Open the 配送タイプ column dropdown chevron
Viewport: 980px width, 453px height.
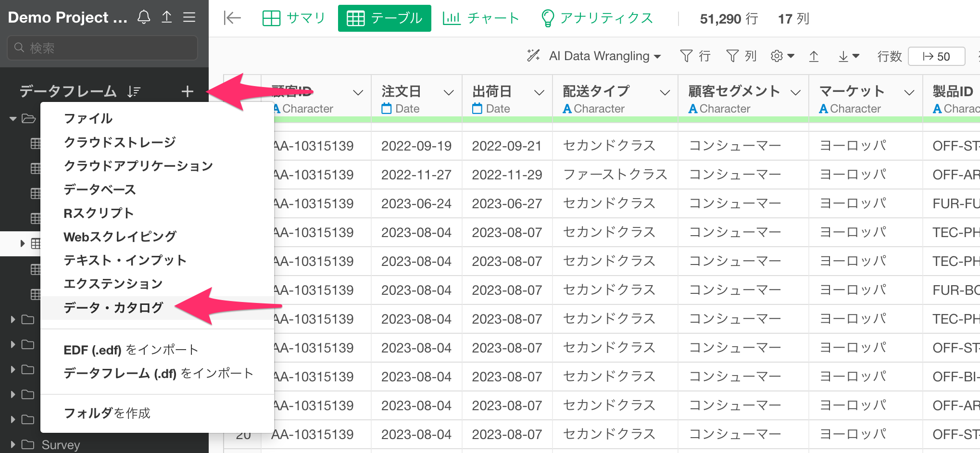coord(665,92)
